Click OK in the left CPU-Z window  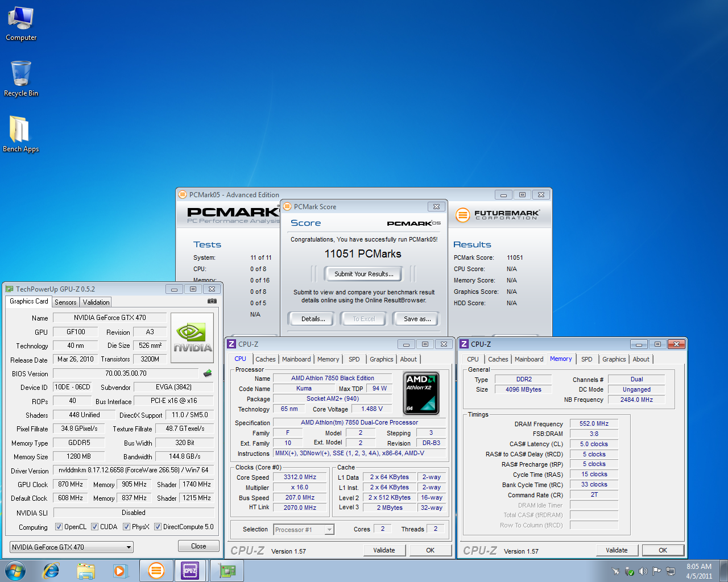430,550
